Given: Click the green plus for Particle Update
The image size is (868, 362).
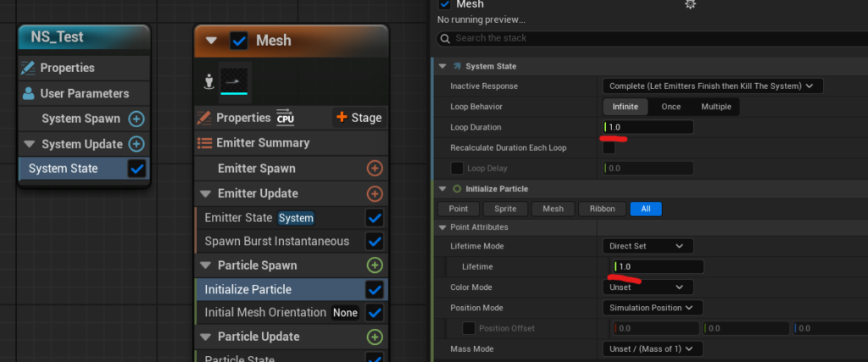Looking at the screenshot, I should [374, 337].
